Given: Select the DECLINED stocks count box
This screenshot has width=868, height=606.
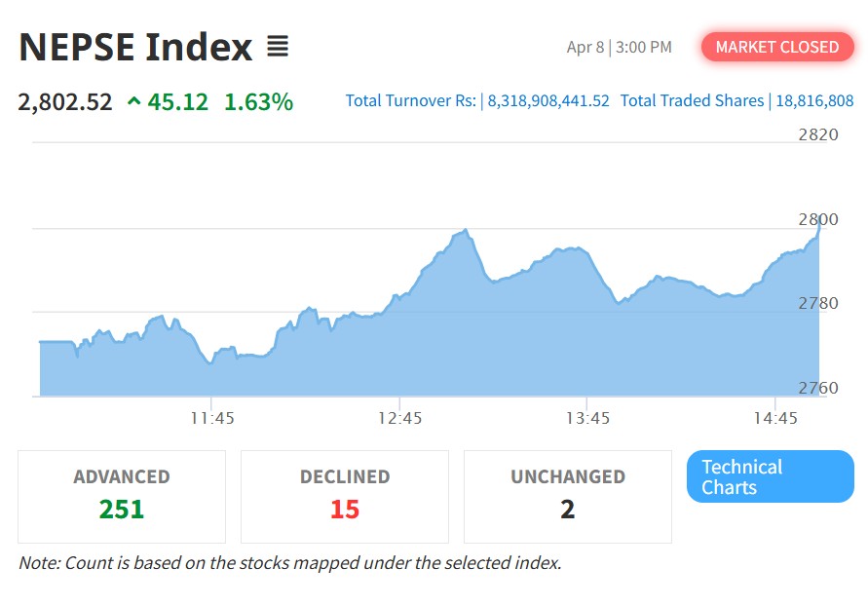Looking at the screenshot, I should pyautogui.click(x=345, y=496).
